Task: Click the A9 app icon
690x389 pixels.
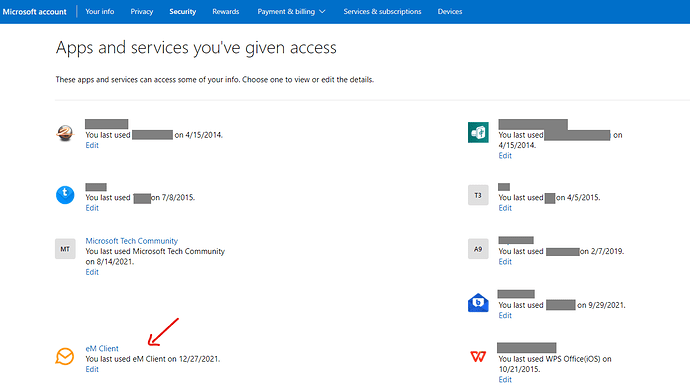Action: click(x=478, y=249)
